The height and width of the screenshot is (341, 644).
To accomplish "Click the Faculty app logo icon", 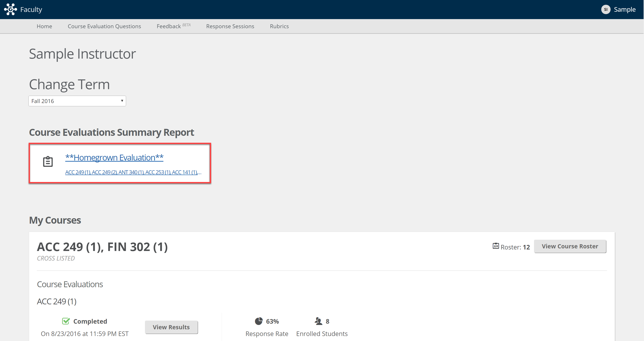I will (10, 9).
